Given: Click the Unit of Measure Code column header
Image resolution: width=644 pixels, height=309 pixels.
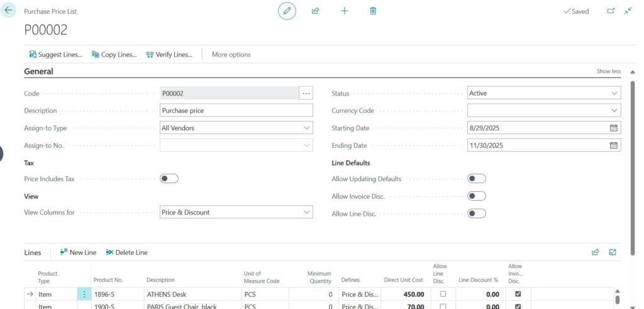Looking at the screenshot, I should point(262,277).
